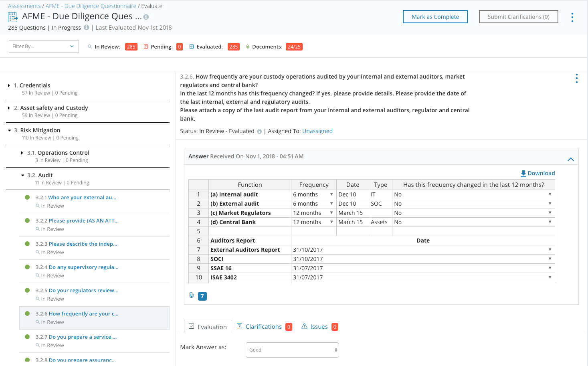Click the Mark as Complete button

pos(435,17)
